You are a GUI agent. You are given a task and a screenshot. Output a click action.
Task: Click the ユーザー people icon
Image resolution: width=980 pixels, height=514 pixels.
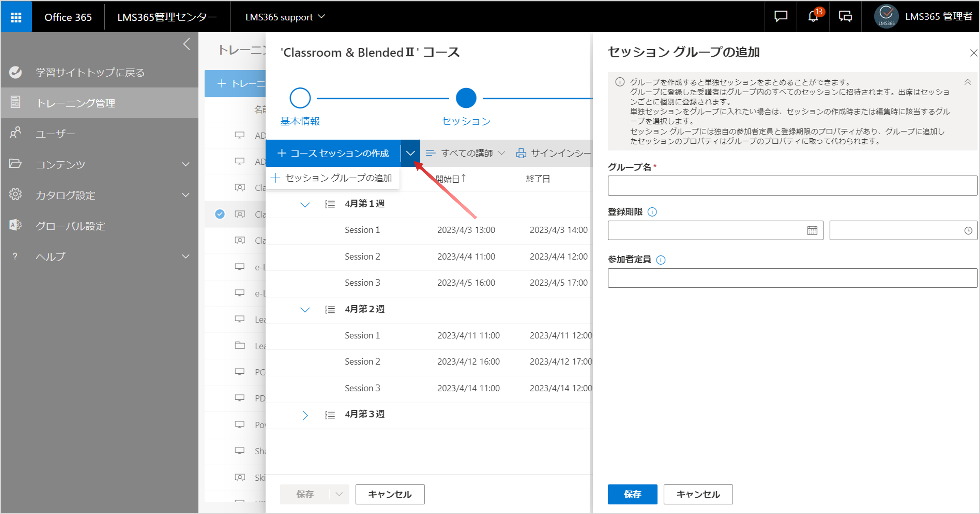[x=15, y=132]
